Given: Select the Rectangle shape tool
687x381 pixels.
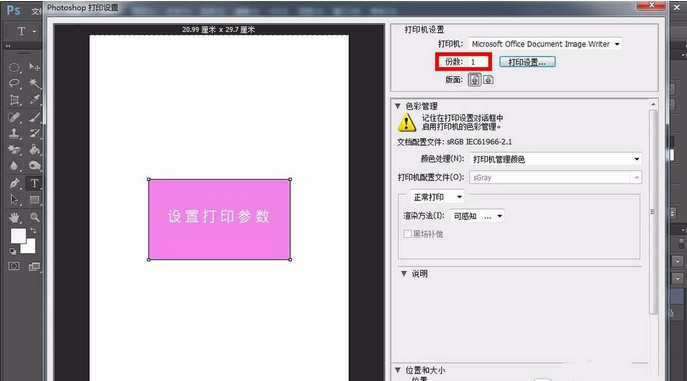Looking at the screenshot, I should (x=34, y=200).
